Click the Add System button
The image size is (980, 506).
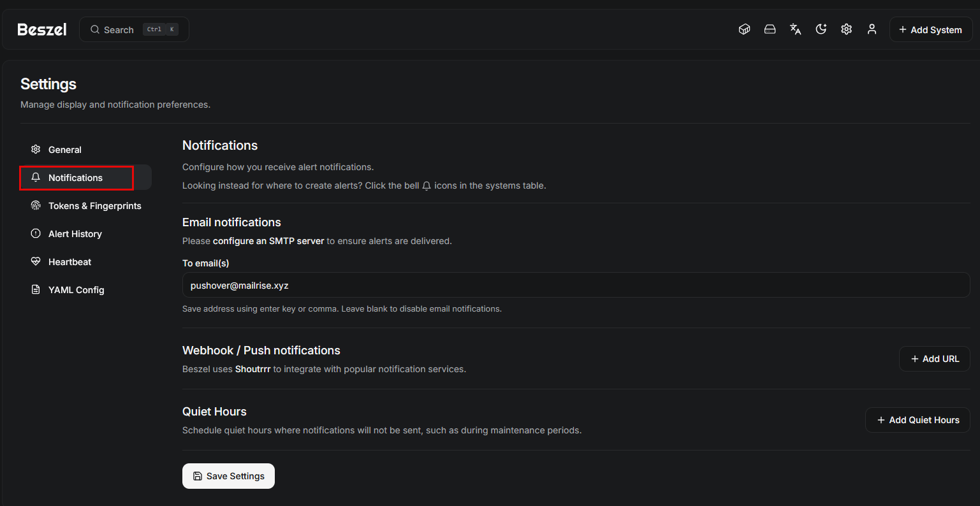930,29
